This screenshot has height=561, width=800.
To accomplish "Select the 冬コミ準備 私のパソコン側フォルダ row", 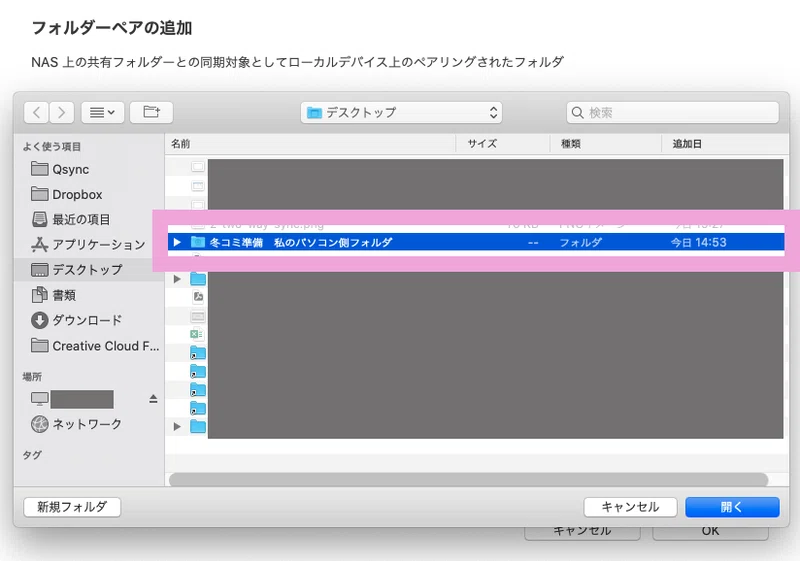I will [x=476, y=242].
